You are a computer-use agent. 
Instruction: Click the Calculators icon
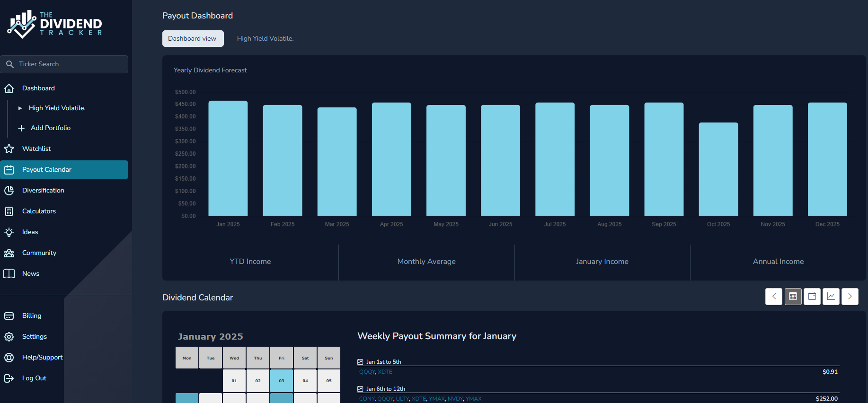pos(9,211)
